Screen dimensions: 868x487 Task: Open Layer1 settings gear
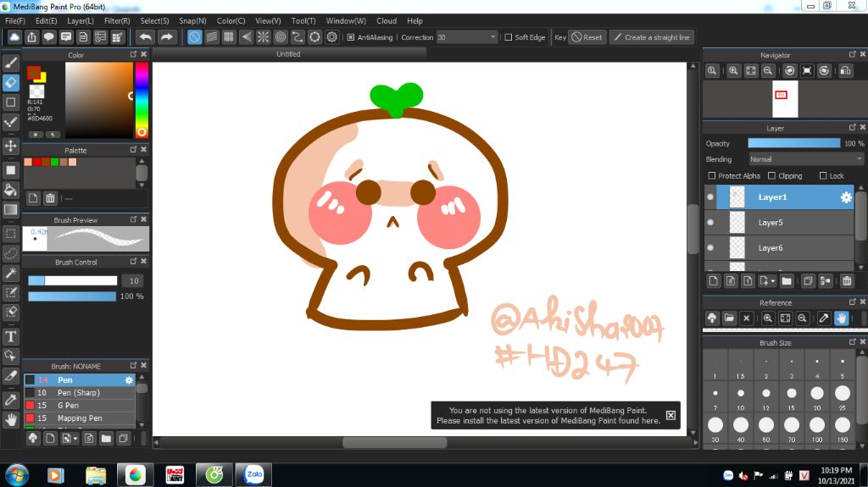pyautogui.click(x=846, y=197)
